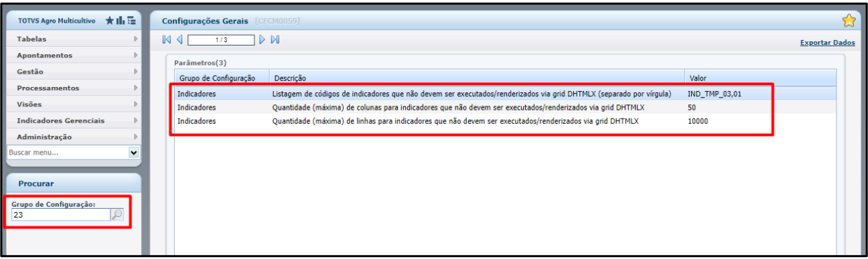The width and height of the screenshot is (868, 259).
Task: Focus the 1/3 page number field
Action: click(x=221, y=40)
